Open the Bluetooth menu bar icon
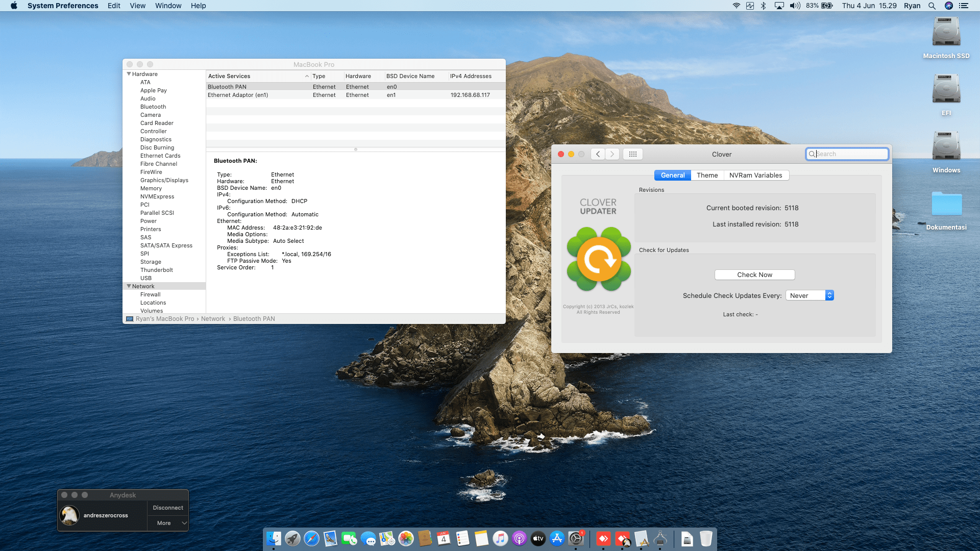Viewport: 980px width, 551px height. 764,6
